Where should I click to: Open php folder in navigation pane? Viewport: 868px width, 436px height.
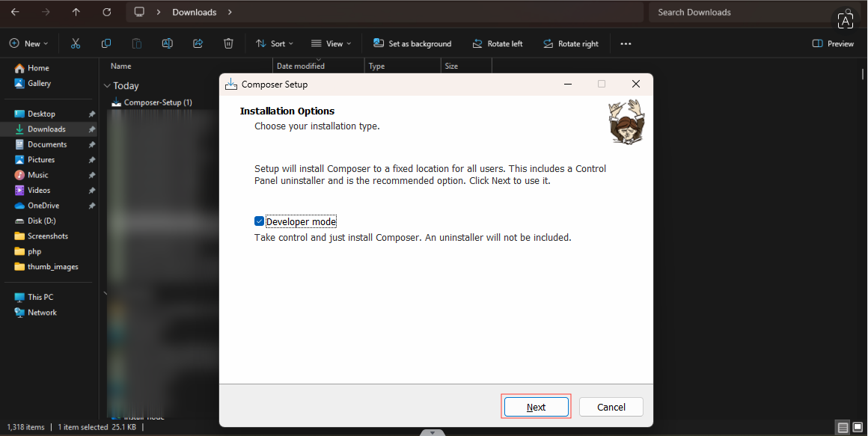[34, 251]
